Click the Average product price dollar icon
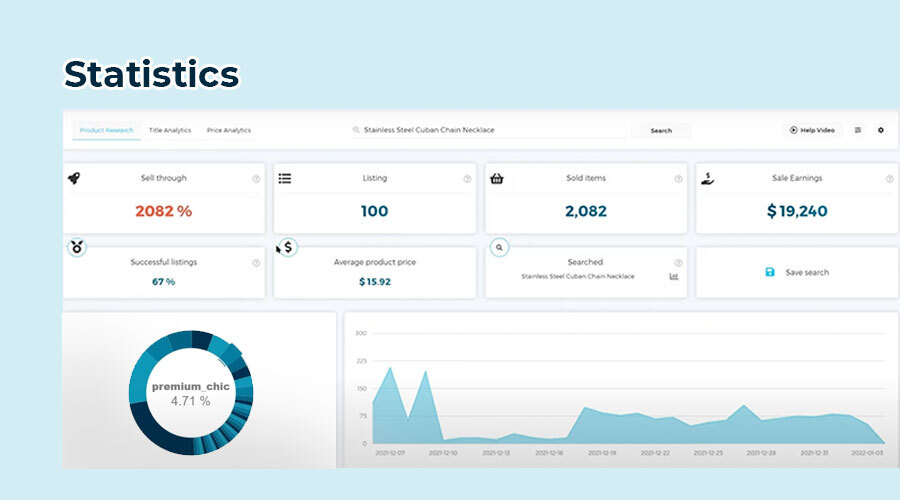The image size is (900, 500). click(288, 247)
